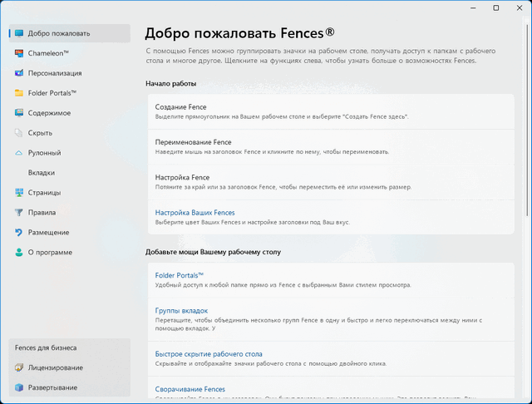Screen dimensions: 532x404
Task: Click the Начало работы heading
Action: pyautogui.click(x=171, y=83)
